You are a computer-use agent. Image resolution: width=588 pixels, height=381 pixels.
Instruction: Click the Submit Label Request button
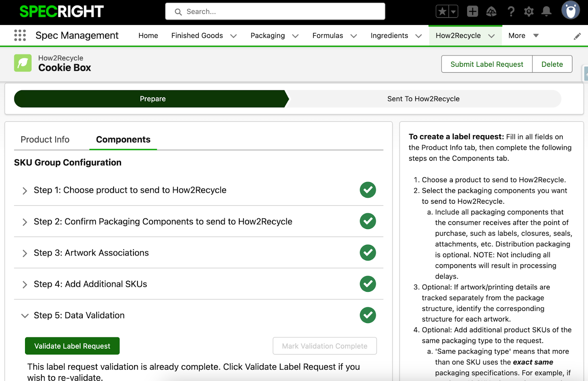tap(487, 64)
